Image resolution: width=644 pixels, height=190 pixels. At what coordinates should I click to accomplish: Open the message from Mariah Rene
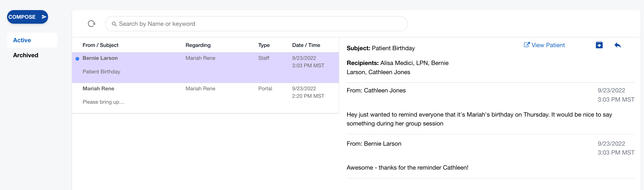pyautogui.click(x=98, y=88)
